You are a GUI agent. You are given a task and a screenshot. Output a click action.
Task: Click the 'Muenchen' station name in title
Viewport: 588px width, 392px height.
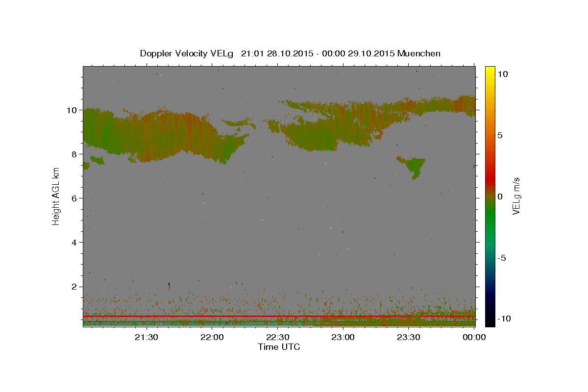click(419, 53)
